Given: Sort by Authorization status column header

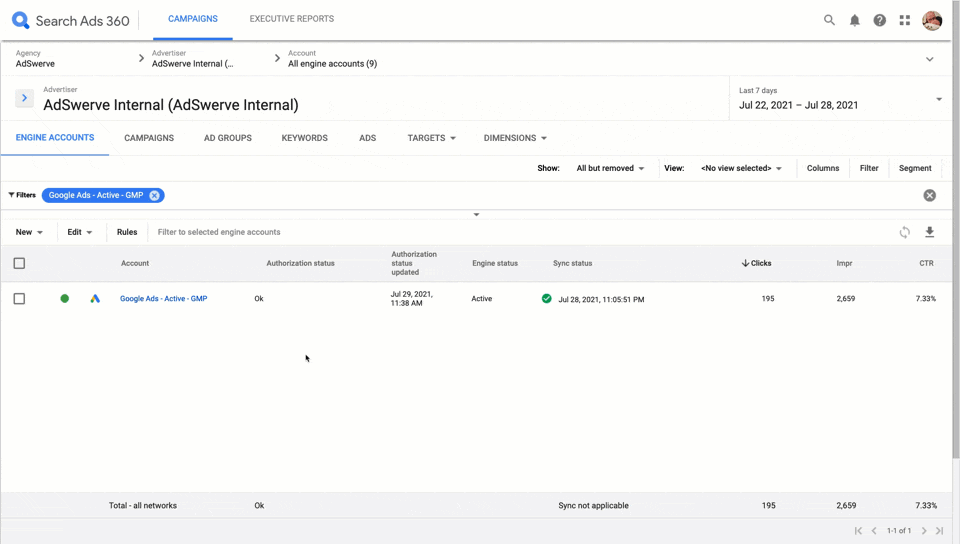Looking at the screenshot, I should click(x=300, y=263).
